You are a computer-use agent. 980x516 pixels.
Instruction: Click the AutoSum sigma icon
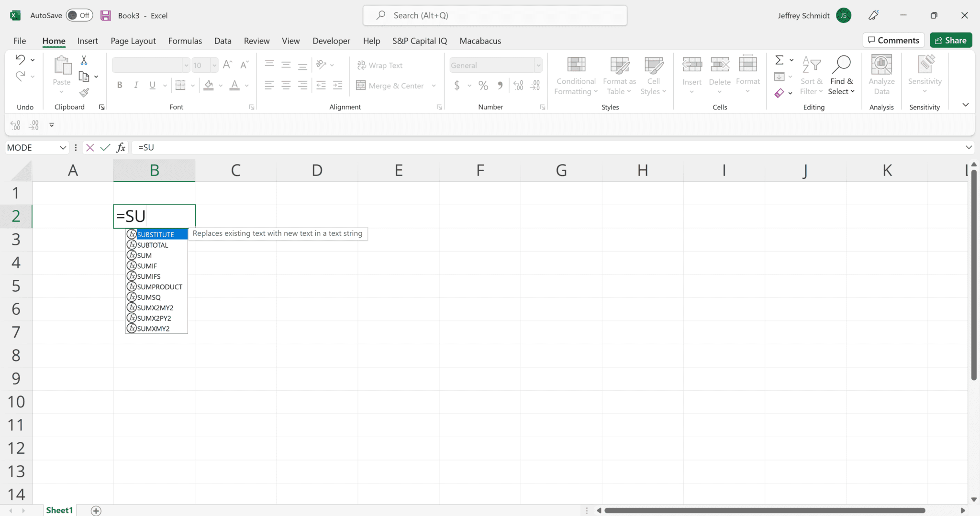(779, 60)
